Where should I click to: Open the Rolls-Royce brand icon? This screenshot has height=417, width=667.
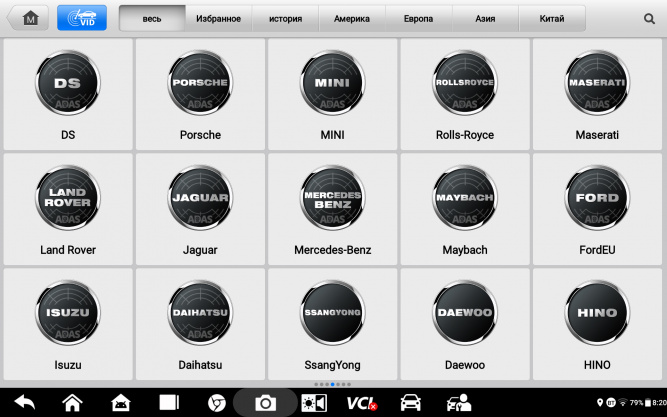(465, 83)
